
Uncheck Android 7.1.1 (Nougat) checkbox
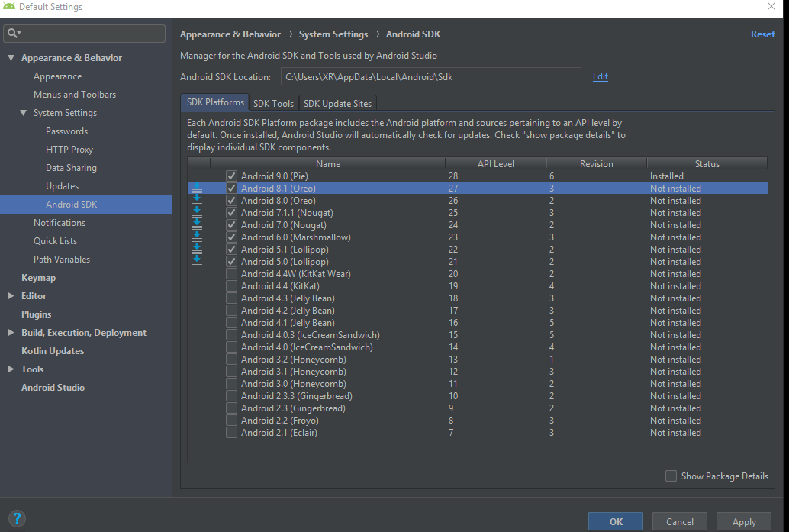[231, 212]
